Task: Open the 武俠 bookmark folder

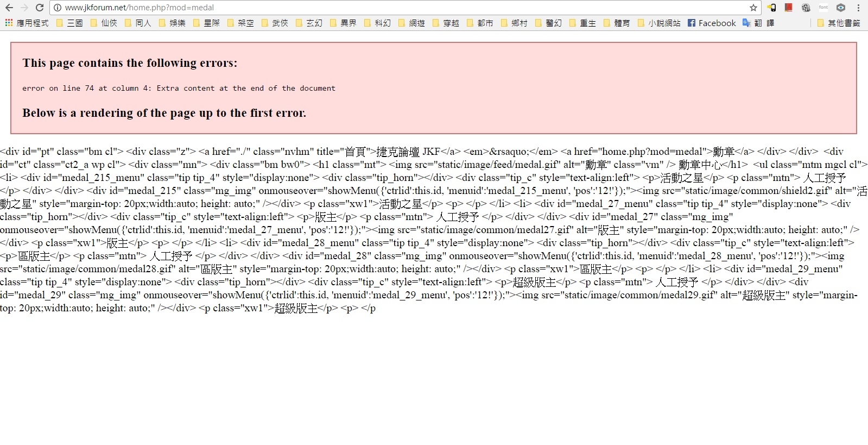Action: click(x=275, y=23)
